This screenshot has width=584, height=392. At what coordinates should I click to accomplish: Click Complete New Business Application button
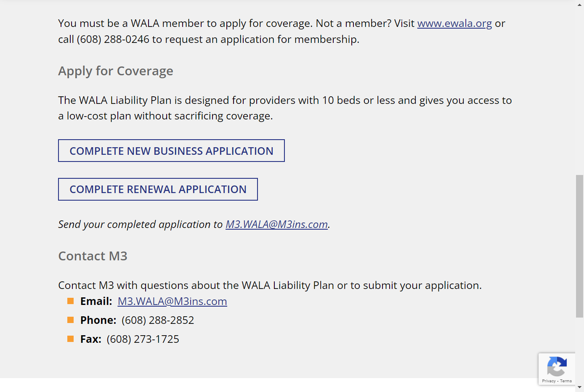pos(171,151)
